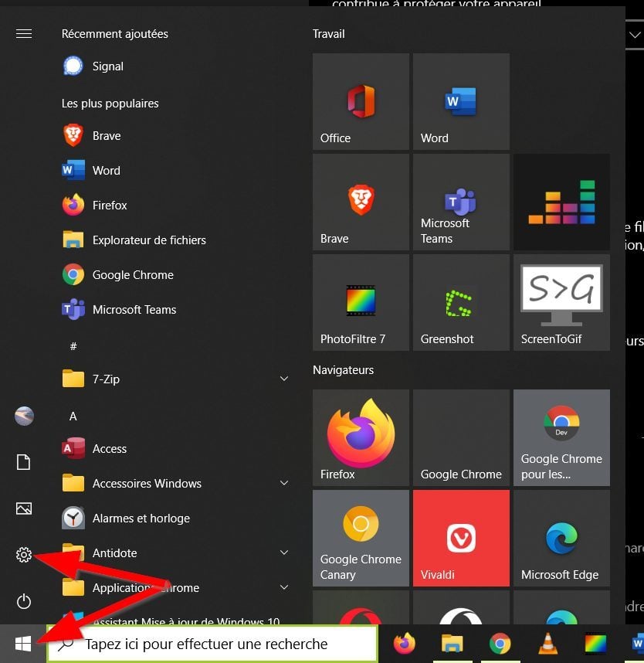The width and height of the screenshot is (644, 663).
Task: Open VLC media player from the taskbar
Action: click(547, 644)
